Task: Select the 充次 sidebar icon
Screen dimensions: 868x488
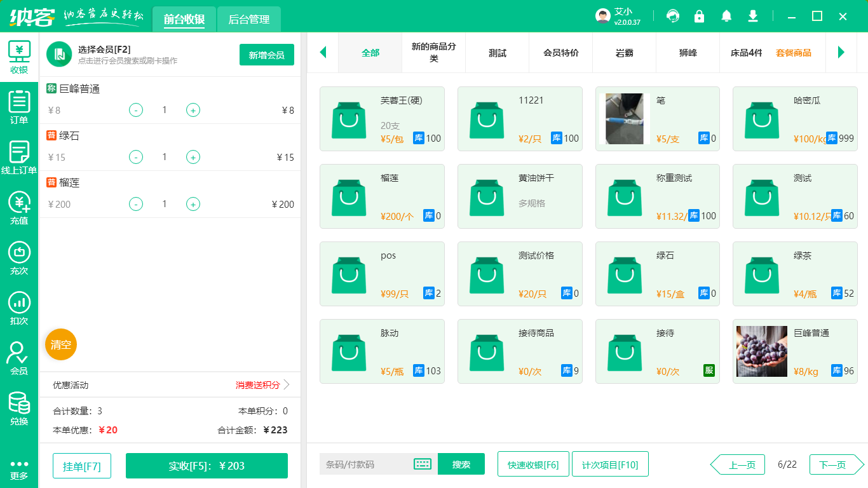Action: tap(19, 255)
